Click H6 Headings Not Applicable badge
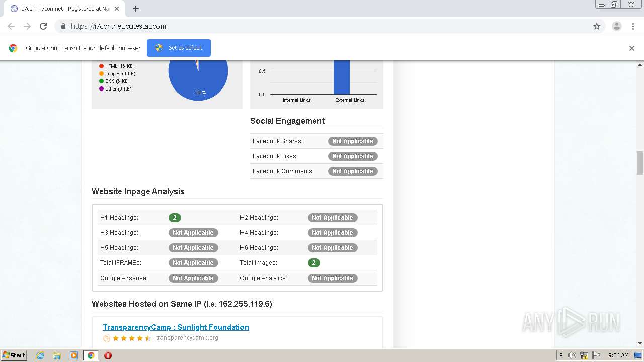Viewport: 644px width, 362px height. click(333, 248)
